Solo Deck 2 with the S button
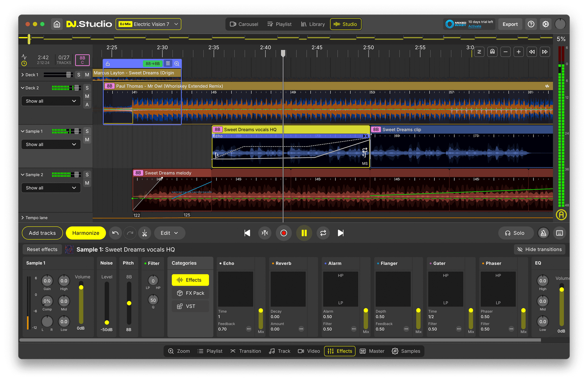Screen dimensions: 588x381 (87, 88)
